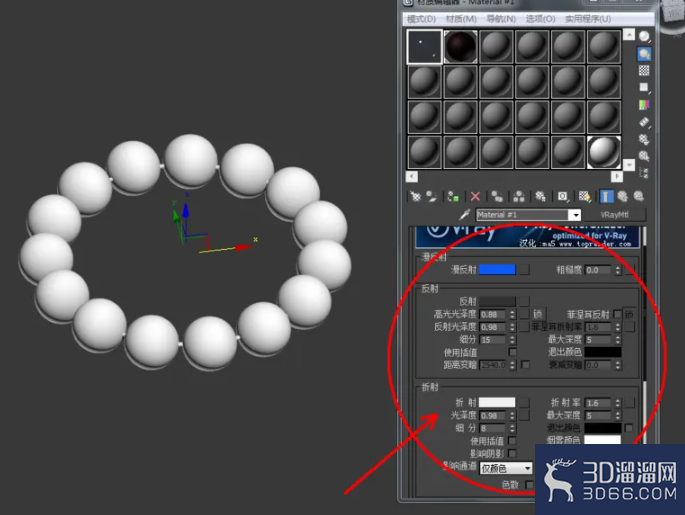Viewport: 685px width, 515px height.
Task: Toggle 使用插值 checkbox in 反射 section
Action: [x=512, y=352]
